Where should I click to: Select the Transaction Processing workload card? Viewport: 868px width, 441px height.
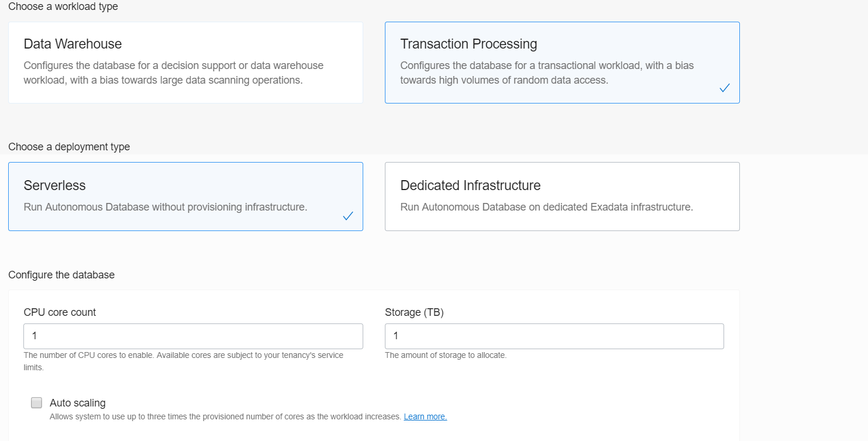coord(562,61)
